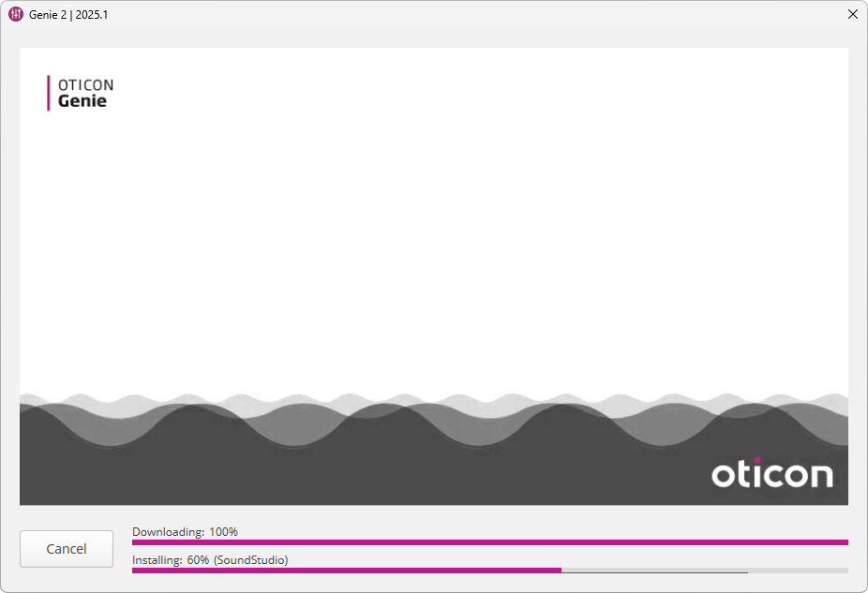Click the Downloading progress bar
The width and height of the screenshot is (868, 593).
pos(489,542)
